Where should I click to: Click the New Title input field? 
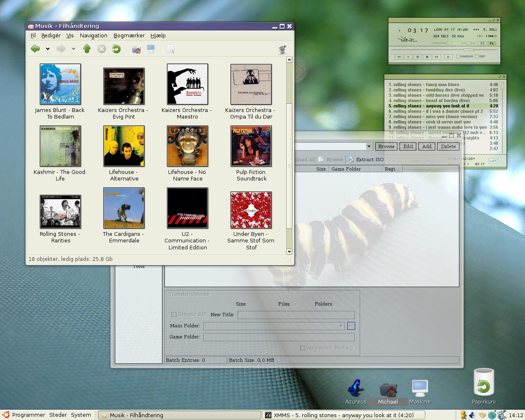[296, 315]
